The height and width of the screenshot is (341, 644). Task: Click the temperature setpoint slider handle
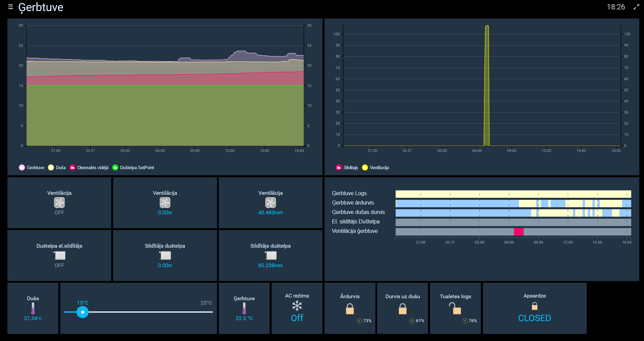coord(83,312)
